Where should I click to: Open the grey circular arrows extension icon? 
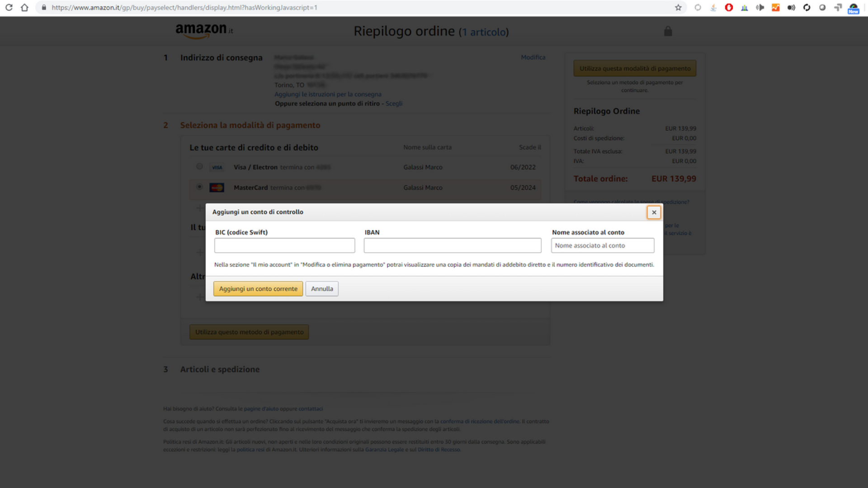click(698, 8)
